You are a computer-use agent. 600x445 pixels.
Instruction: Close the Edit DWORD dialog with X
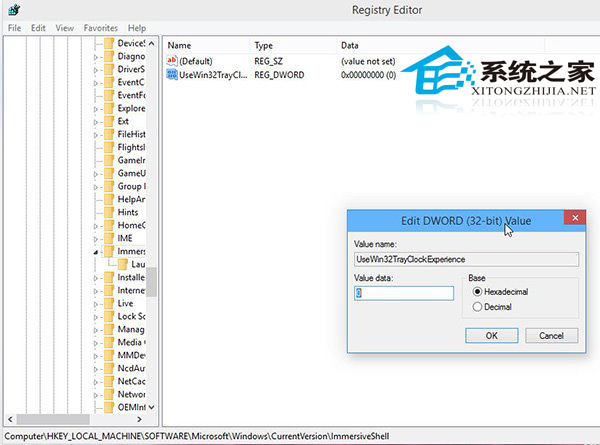click(x=575, y=218)
